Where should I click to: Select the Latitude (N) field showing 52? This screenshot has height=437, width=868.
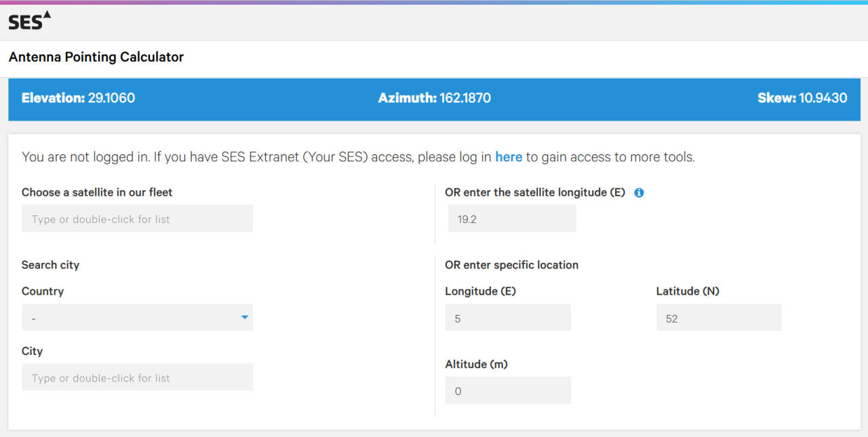coord(719,318)
